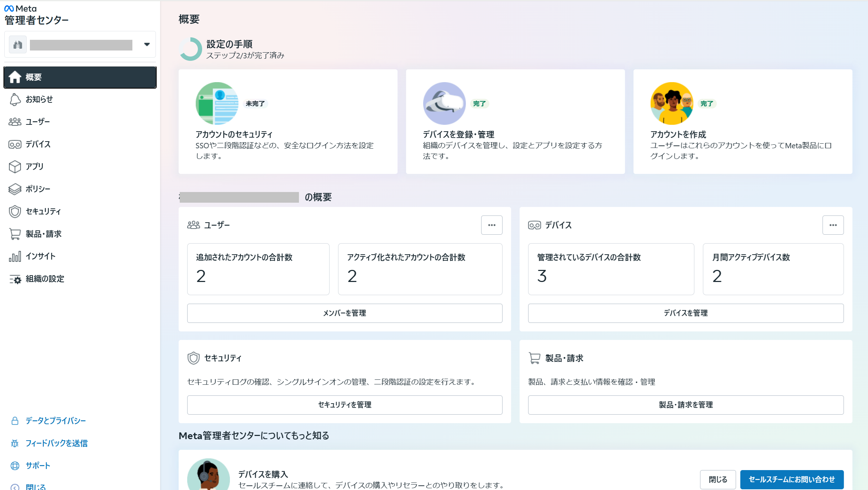Click the bar chart icon for インサイト

[x=15, y=256]
